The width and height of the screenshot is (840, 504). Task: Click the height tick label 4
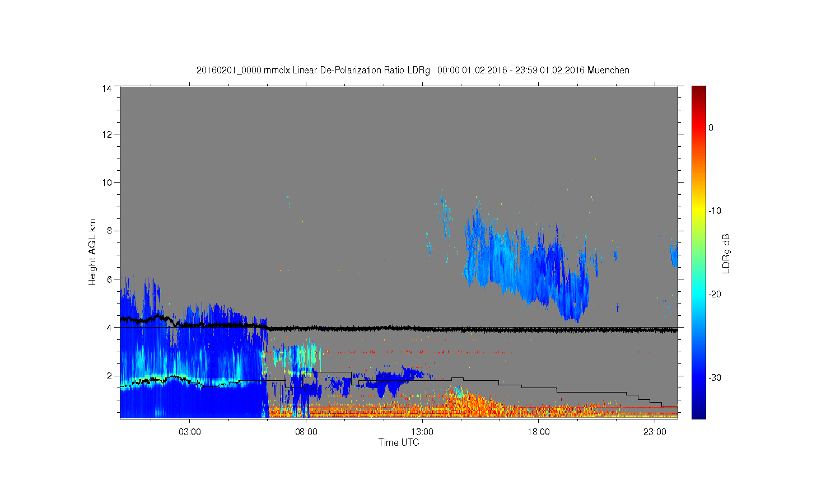click(109, 328)
